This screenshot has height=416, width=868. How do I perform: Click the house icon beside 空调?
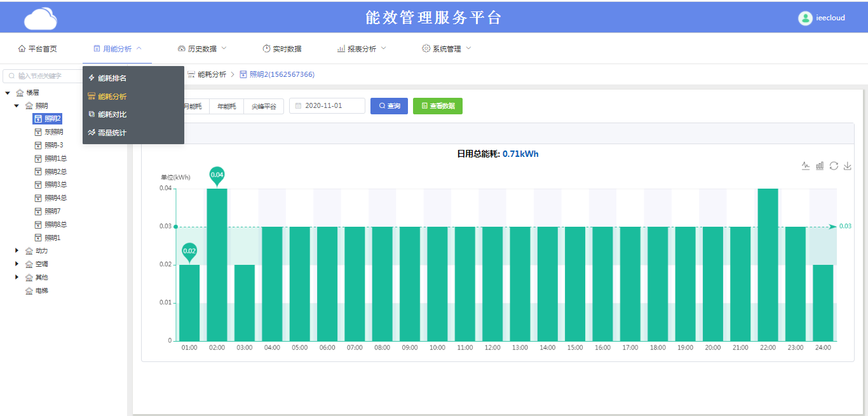pyautogui.click(x=29, y=264)
